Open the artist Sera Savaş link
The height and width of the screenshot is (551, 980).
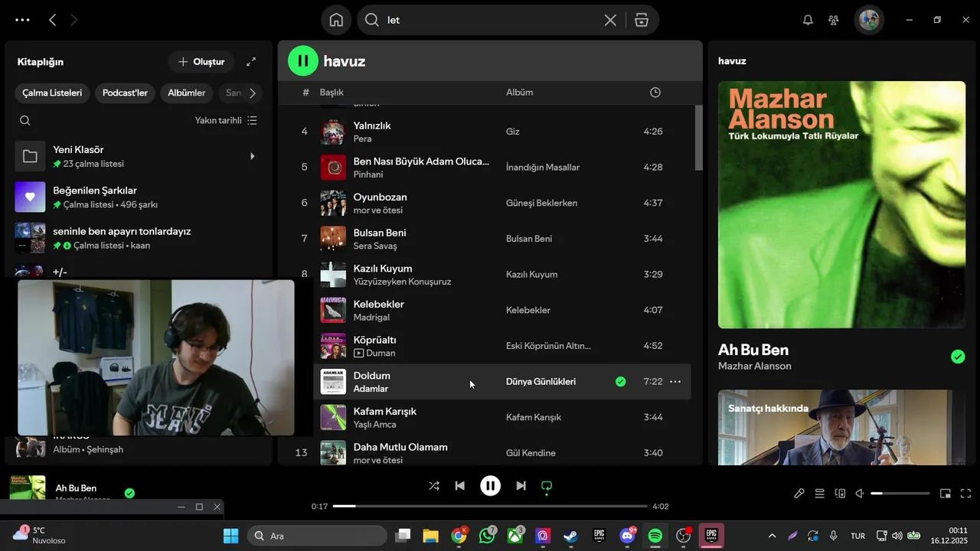click(x=375, y=246)
